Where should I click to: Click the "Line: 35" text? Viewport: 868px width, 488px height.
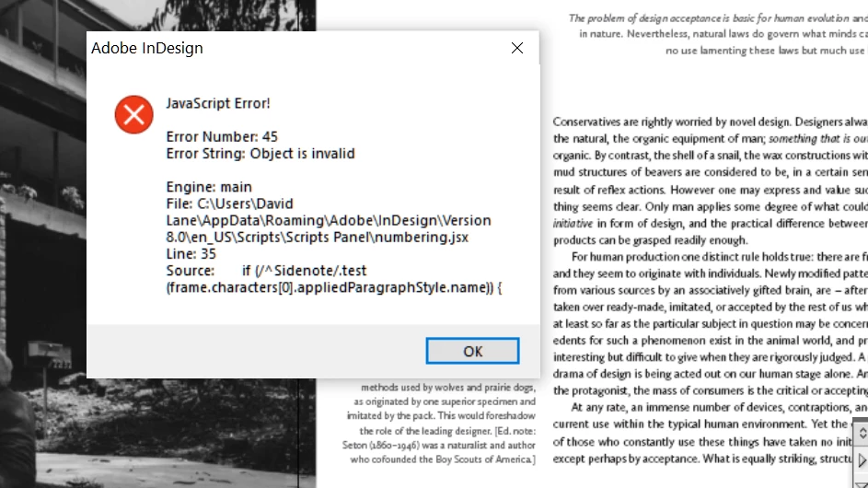191,254
